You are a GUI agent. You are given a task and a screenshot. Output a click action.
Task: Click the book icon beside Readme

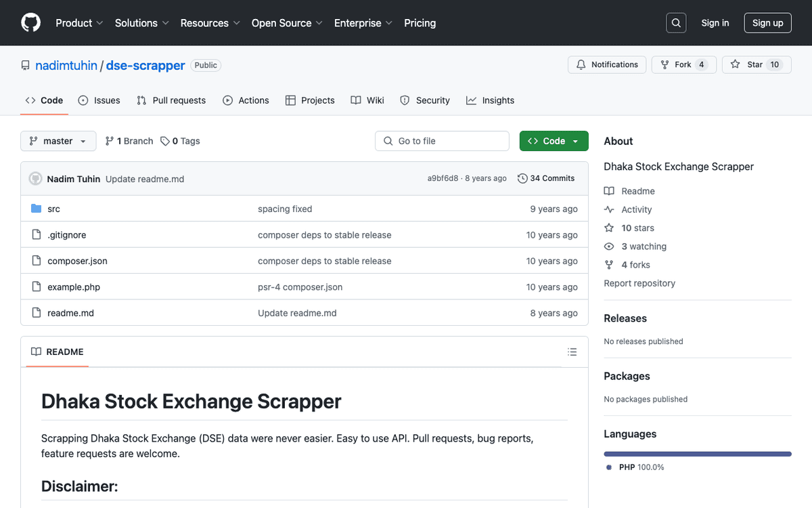(609, 191)
